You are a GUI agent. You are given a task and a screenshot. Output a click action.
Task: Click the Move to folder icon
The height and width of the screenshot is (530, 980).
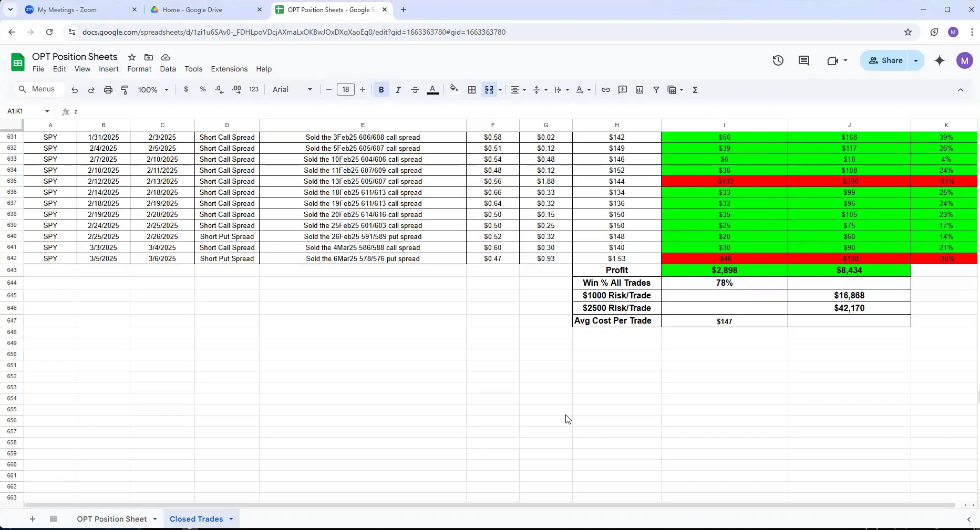(149, 57)
